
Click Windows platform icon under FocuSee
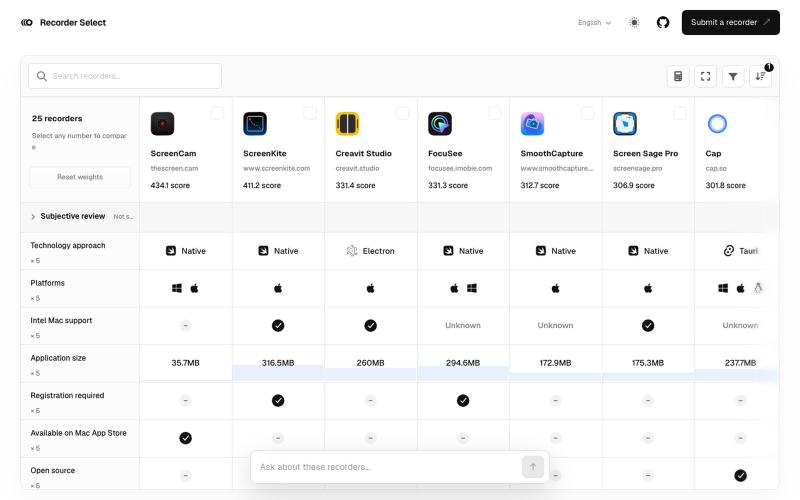(x=472, y=288)
